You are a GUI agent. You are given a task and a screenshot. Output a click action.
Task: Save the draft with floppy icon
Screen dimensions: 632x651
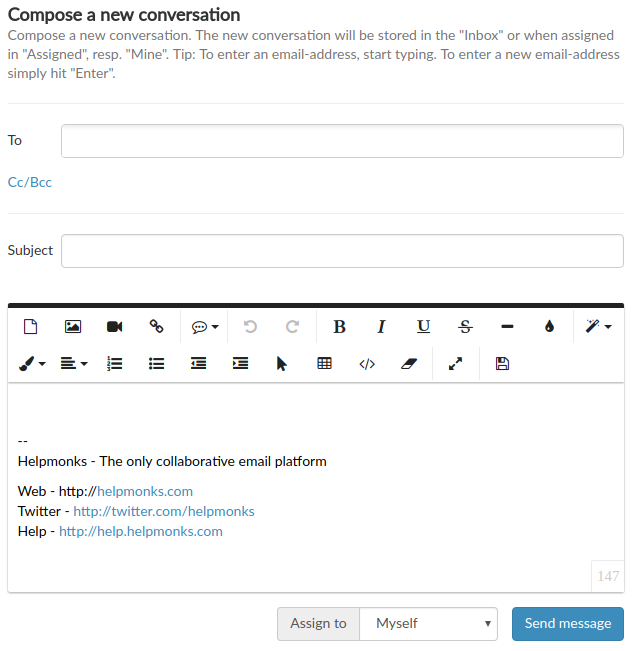[502, 364]
